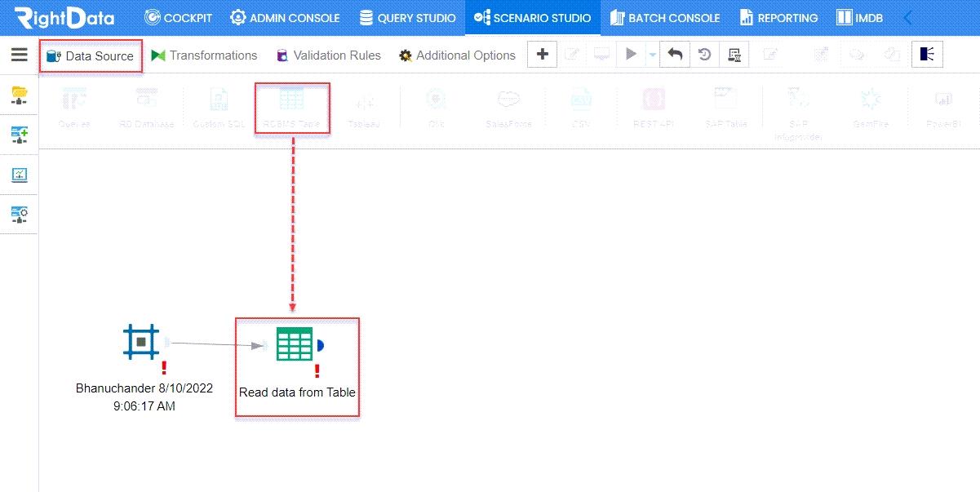The width and height of the screenshot is (980, 492).
Task: Open the RightData hamburger menu
Action: pyautogui.click(x=20, y=55)
